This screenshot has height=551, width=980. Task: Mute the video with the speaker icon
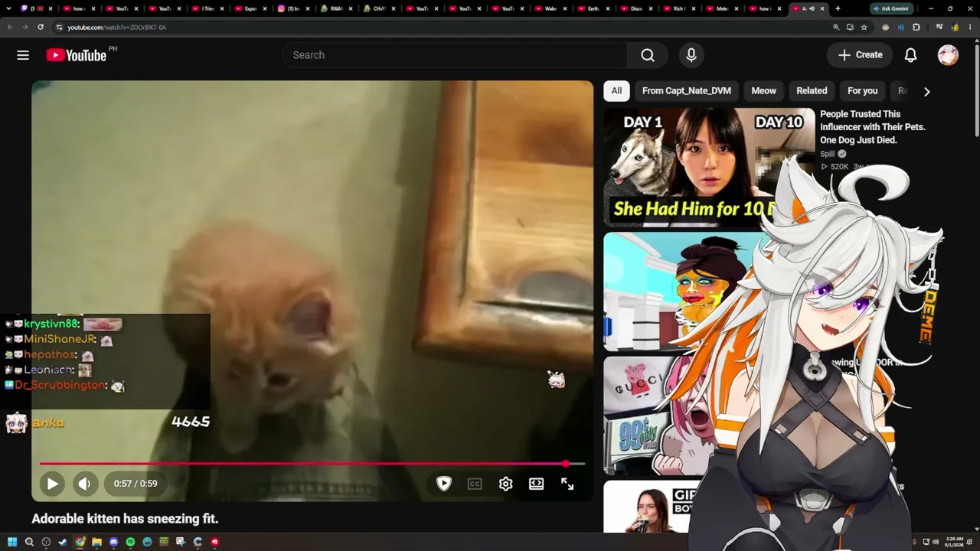(85, 484)
